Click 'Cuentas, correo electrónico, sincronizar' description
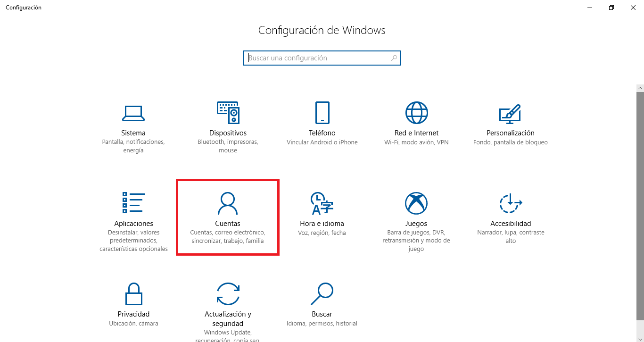The height and width of the screenshot is (342, 644). (228, 237)
